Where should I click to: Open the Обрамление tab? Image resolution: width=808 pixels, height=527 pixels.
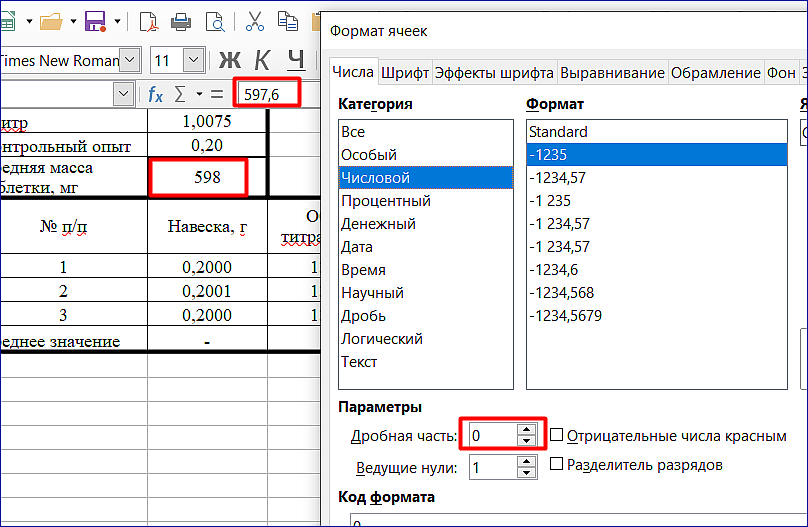pyautogui.click(x=716, y=74)
